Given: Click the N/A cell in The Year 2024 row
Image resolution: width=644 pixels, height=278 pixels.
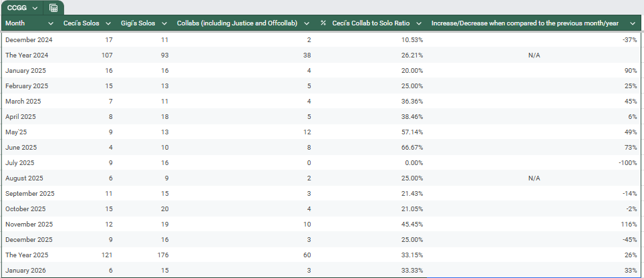Looking at the screenshot, I should (534, 55).
